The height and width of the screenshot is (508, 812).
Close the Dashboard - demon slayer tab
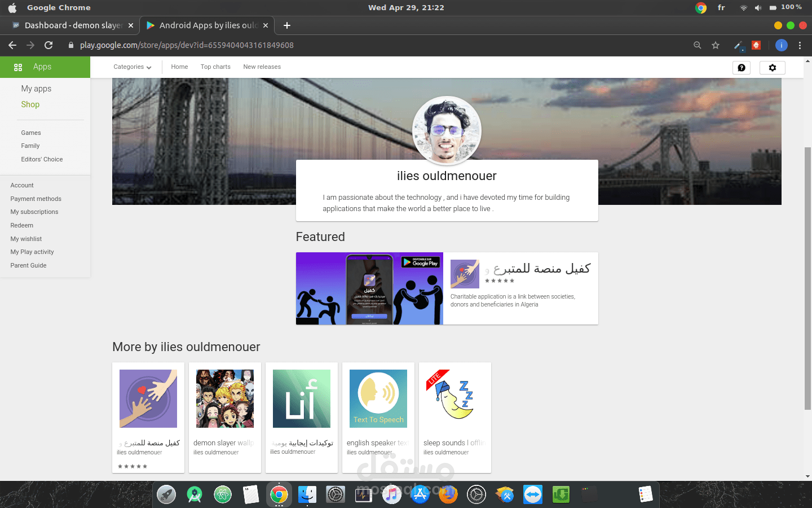tap(131, 25)
